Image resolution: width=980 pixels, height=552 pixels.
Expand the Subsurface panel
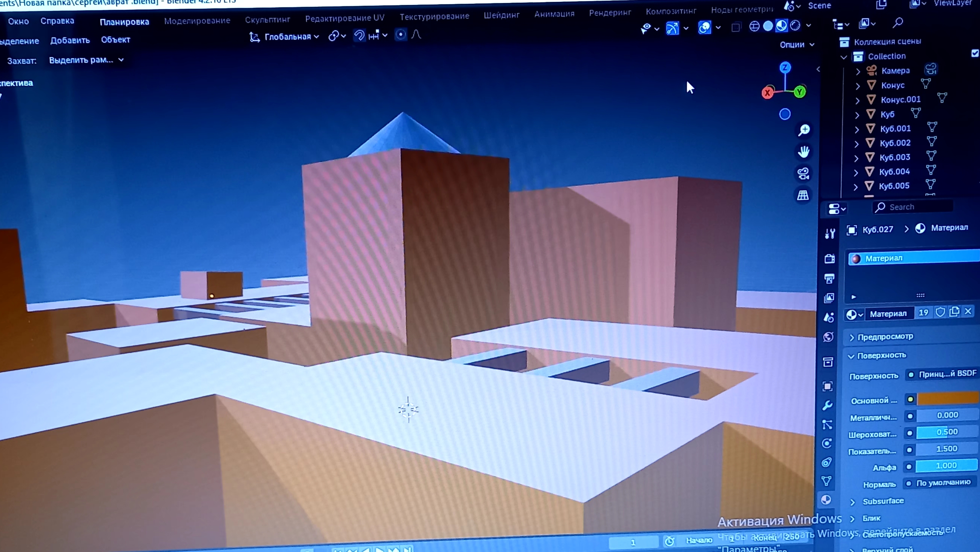click(x=883, y=501)
